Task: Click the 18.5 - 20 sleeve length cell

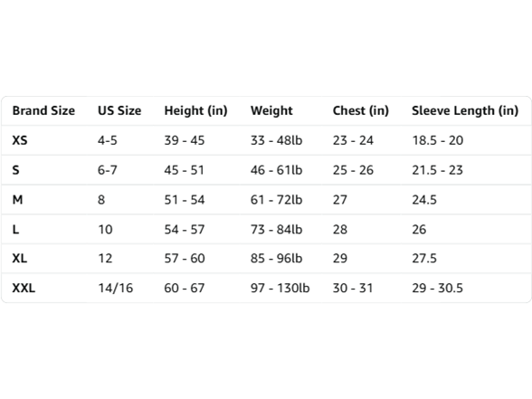Action: pos(437,140)
